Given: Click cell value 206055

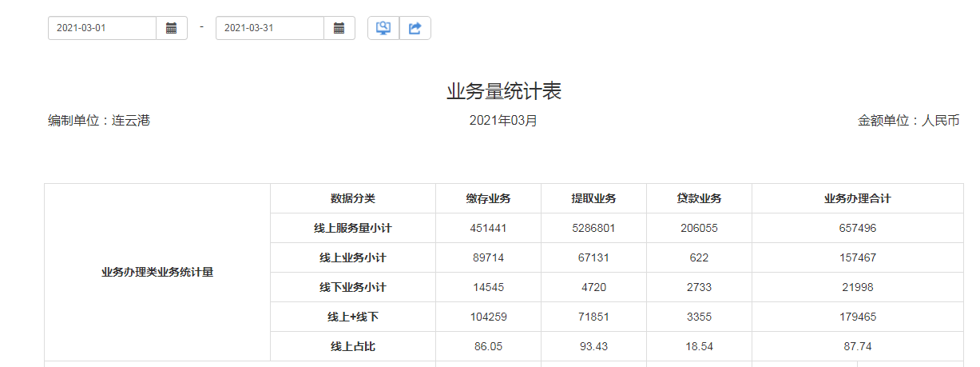Looking at the screenshot, I should pyautogui.click(x=699, y=228).
